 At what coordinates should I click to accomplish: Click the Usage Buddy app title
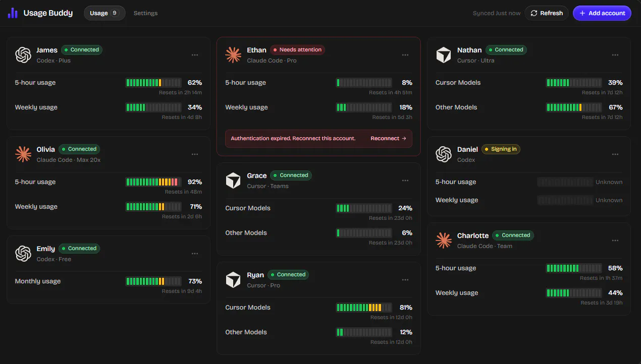tap(48, 13)
